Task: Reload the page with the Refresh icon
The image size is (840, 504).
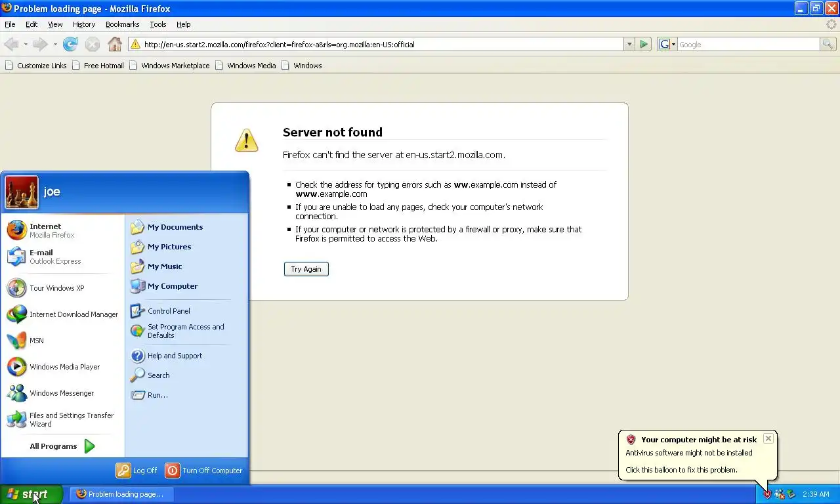Action: coord(70,44)
